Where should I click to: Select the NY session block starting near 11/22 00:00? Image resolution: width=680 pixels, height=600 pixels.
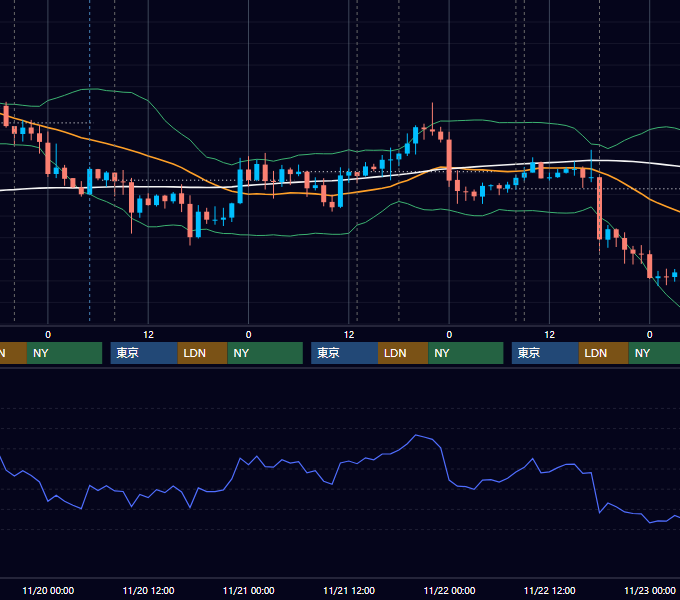(x=466, y=353)
